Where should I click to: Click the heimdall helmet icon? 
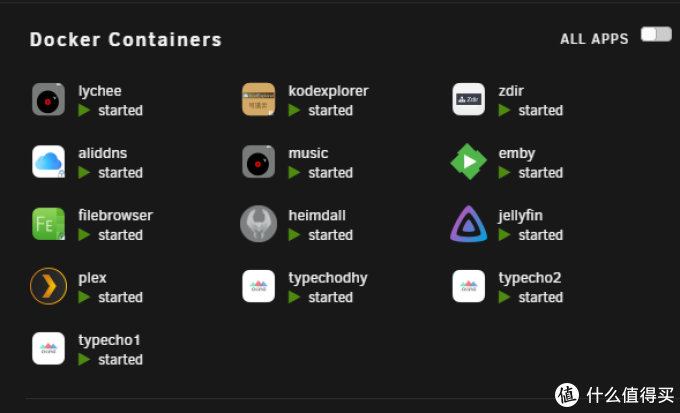pyautogui.click(x=258, y=224)
